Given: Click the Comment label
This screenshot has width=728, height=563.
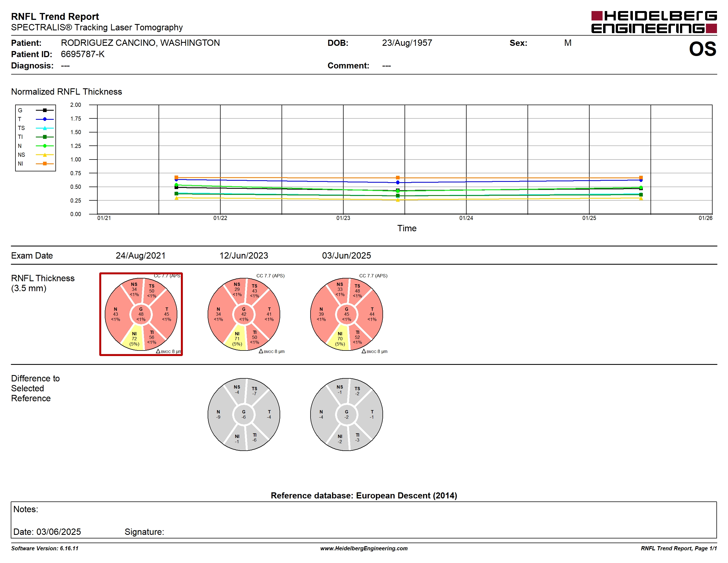Looking at the screenshot, I should tap(348, 65).
